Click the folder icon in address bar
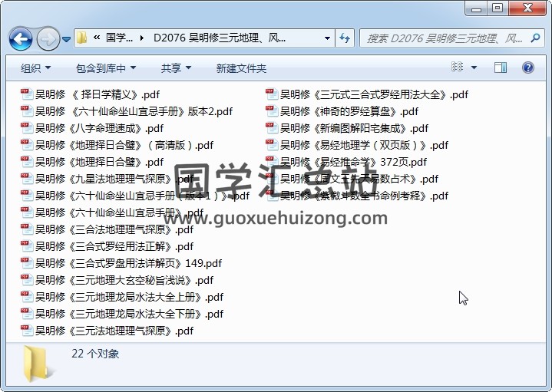The height and width of the screenshot is (392, 552). pos(82,38)
